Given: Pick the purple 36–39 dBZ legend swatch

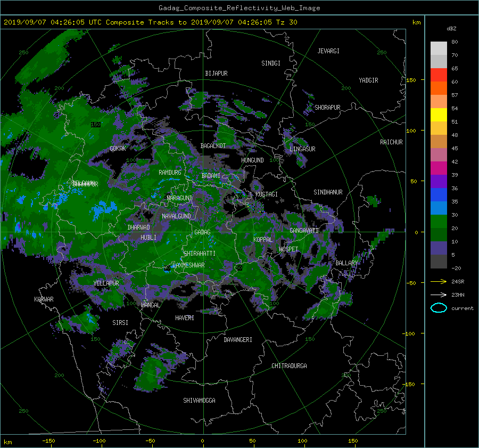Looking at the screenshot, I should [439, 182].
